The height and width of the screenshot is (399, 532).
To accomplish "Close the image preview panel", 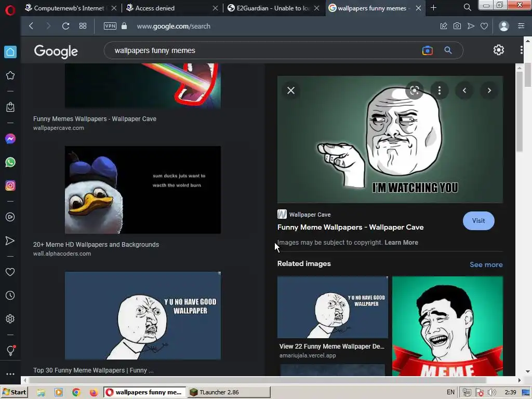I will [x=291, y=90].
